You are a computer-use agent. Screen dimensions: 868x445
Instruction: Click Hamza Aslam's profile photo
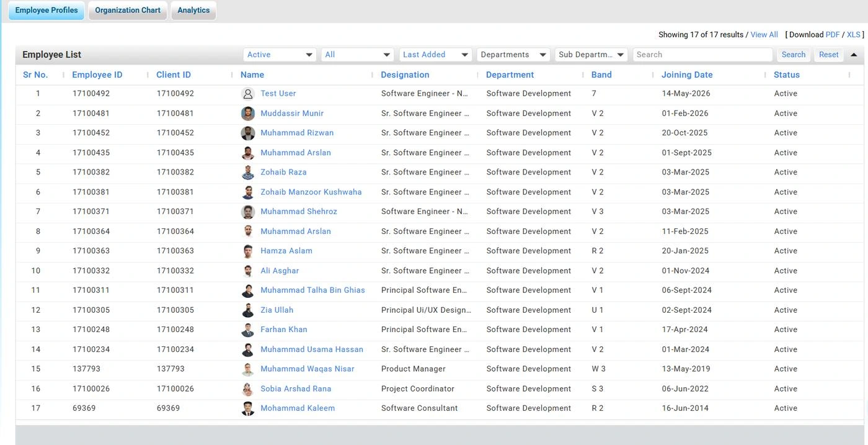click(247, 251)
